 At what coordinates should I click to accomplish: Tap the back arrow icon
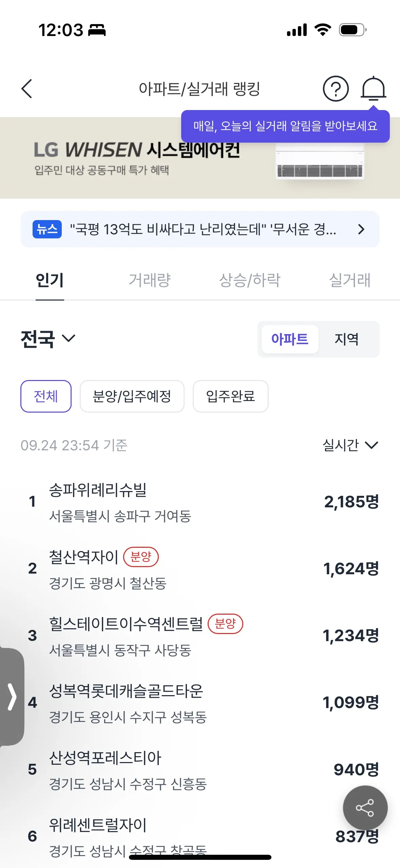(27, 89)
